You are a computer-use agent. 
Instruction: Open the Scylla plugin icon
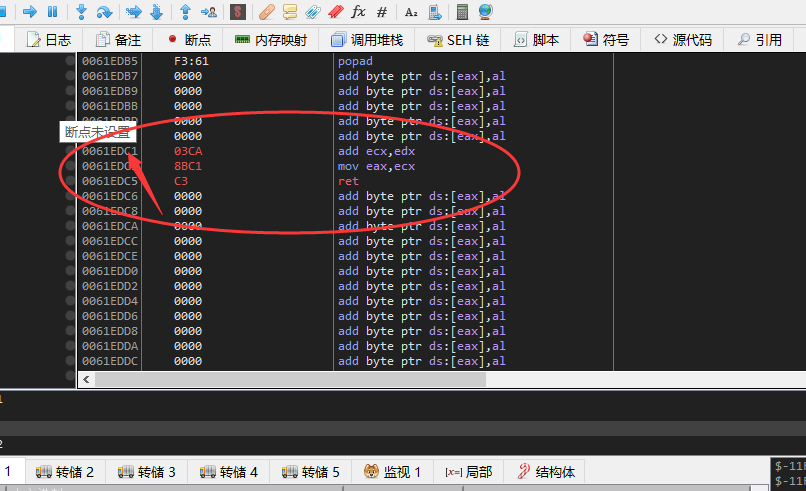tap(237, 11)
